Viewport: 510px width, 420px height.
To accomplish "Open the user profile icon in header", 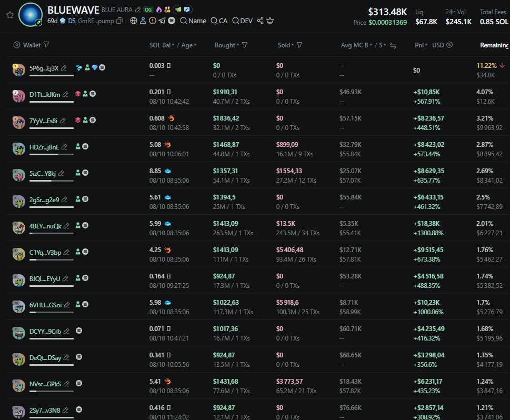I will [143, 21].
